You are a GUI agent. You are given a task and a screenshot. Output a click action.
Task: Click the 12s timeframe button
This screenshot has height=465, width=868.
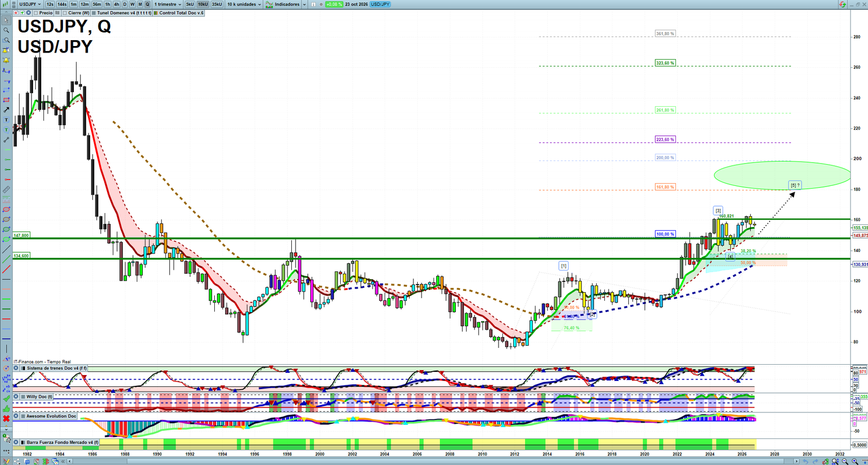click(x=50, y=4)
